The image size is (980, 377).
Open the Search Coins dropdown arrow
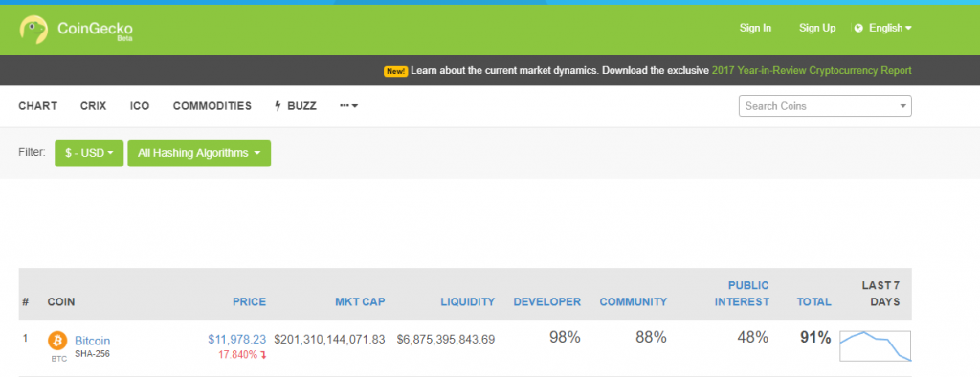pyautogui.click(x=902, y=106)
